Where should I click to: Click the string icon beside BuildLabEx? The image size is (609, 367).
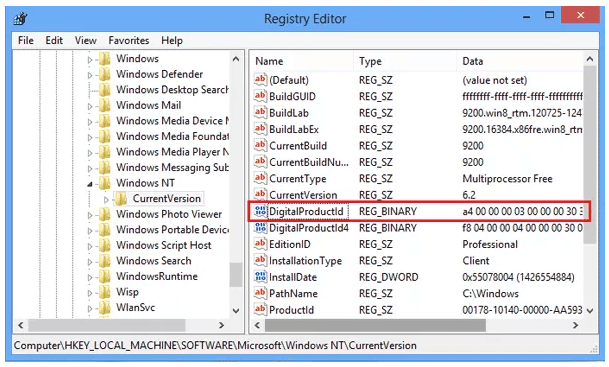click(x=260, y=129)
